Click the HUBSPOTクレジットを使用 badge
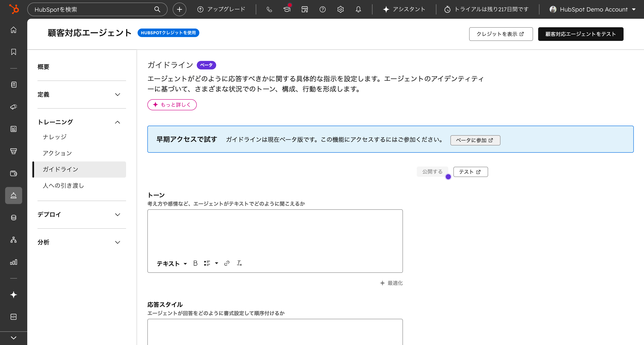Screen dimensions: 644x345 pyautogui.click(x=168, y=33)
